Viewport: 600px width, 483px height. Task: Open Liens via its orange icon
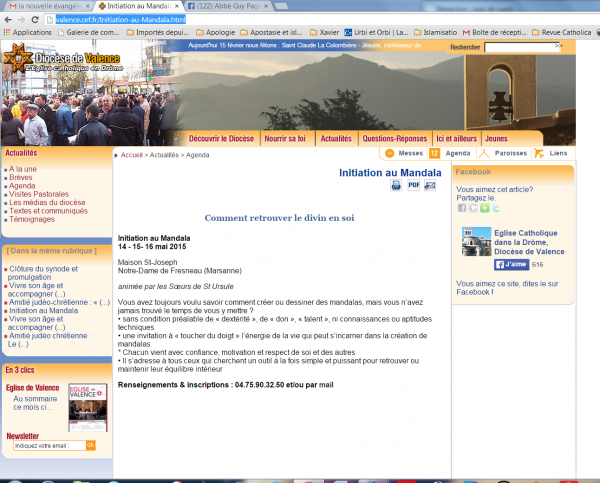click(539, 153)
